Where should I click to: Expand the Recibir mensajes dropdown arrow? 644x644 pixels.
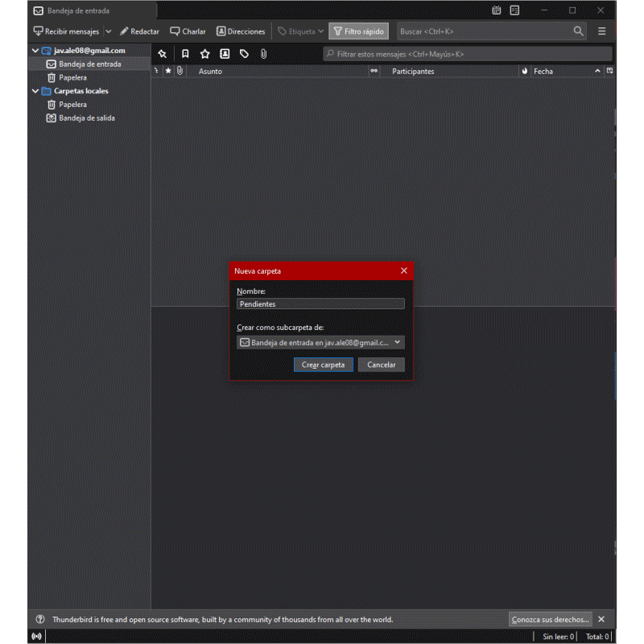tap(109, 31)
